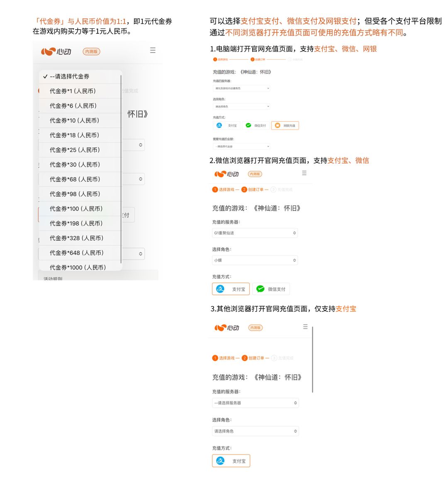Click step 2 创建订单 in other-browser screenshot

tap(253, 358)
